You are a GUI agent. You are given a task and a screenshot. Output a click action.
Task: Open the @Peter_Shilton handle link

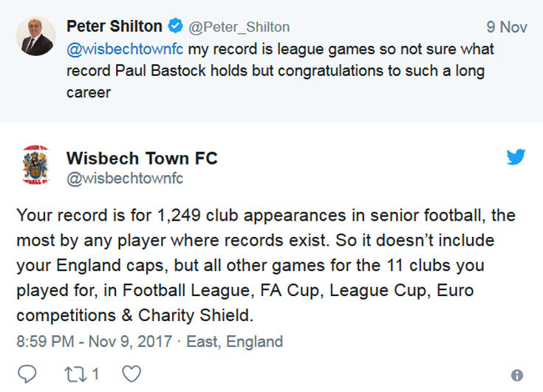pyautogui.click(x=239, y=27)
